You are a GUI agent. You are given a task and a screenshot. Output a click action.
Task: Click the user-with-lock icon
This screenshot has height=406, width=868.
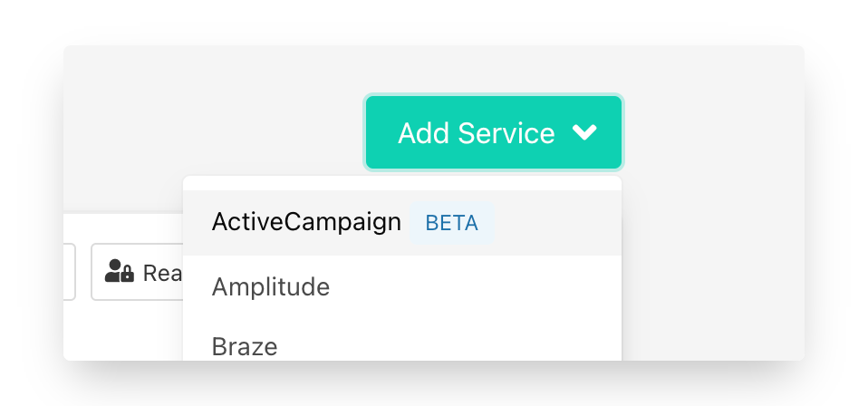pyautogui.click(x=120, y=271)
